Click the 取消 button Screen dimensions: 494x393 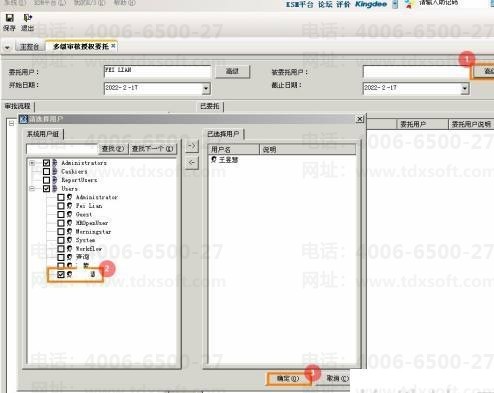(336, 378)
